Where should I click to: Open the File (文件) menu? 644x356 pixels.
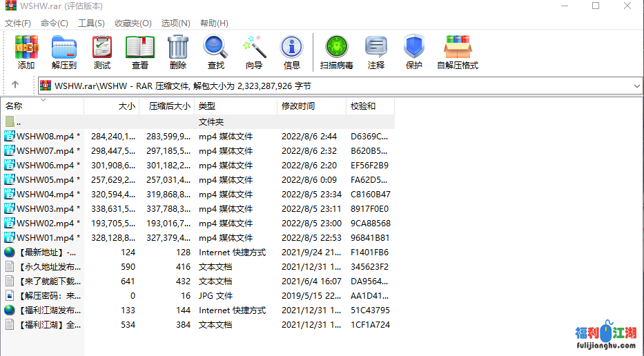click(18, 23)
